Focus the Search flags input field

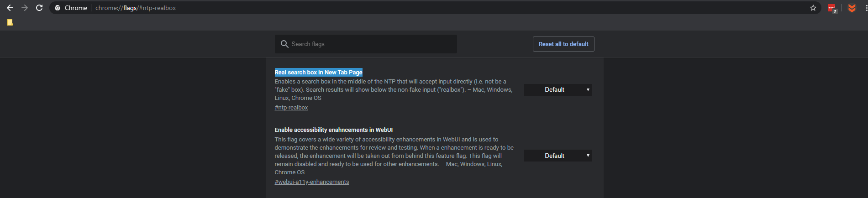pos(366,44)
